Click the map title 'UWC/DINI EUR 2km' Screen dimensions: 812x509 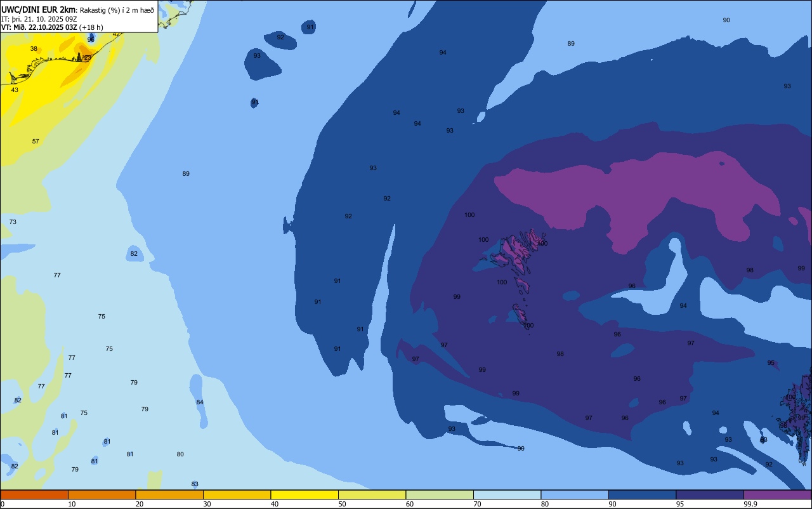39,10
